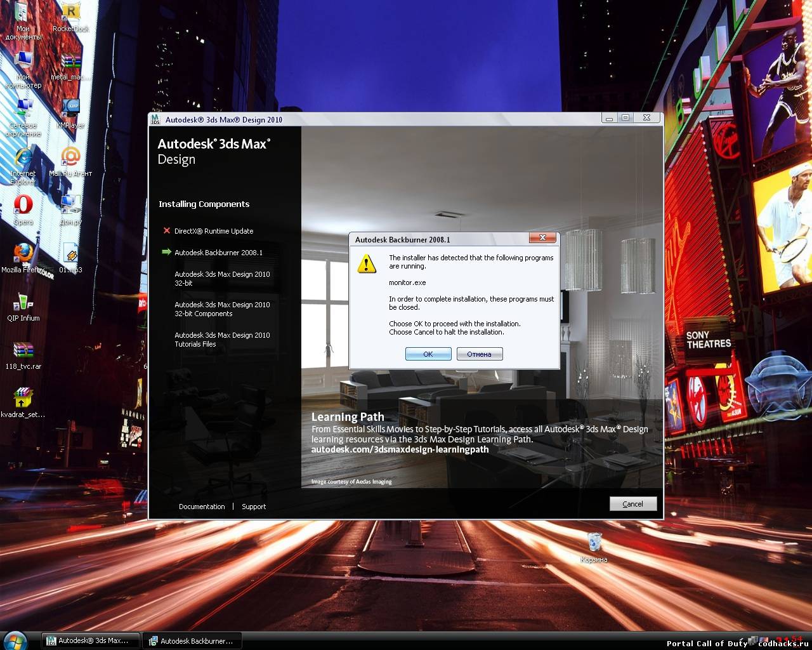This screenshot has width=812, height=650.
Task: Open the kvadrat_set installer icon
Action: 23,404
